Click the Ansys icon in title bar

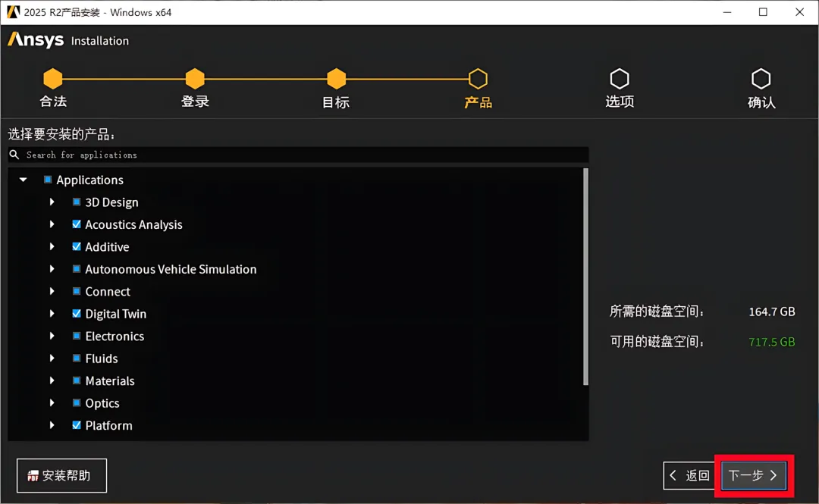click(x=13, y=12)
